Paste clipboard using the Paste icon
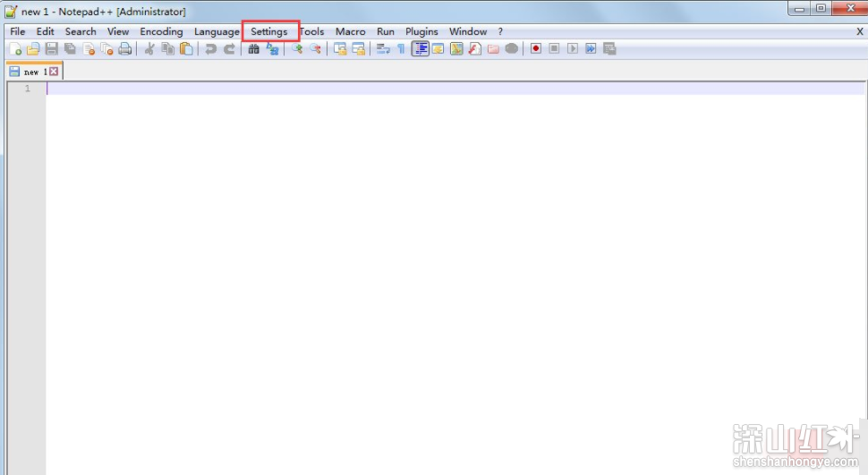The width and height of the screenshot is (868, 475). click(186, 49)
